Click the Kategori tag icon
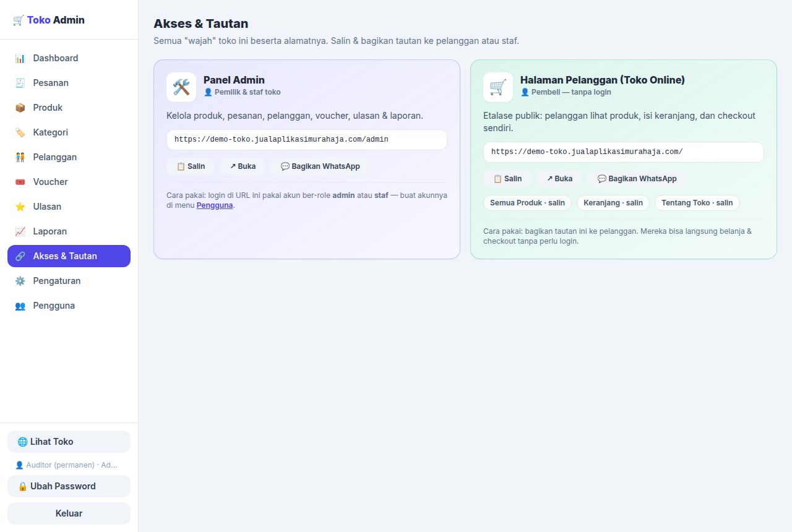Screen dimensions: 792x532 tap(20, 132)
